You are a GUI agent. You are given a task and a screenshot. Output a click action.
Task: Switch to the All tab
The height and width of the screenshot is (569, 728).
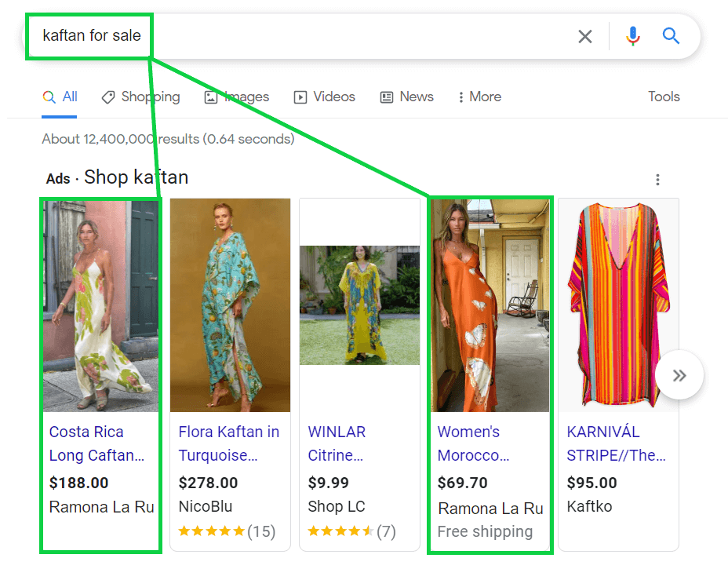(x=60, y=97)
